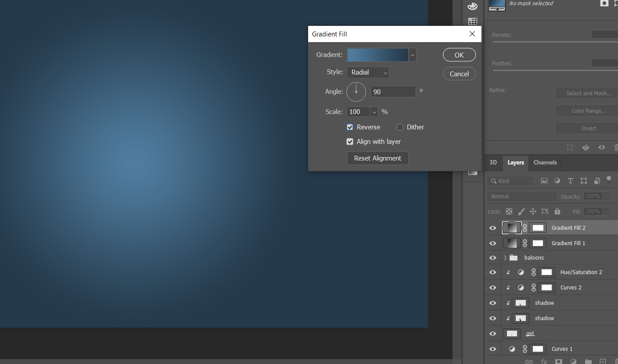Click the Apply Mask icon
The image size is (618, 364).
pyautogui.click(x=586, y=147)
